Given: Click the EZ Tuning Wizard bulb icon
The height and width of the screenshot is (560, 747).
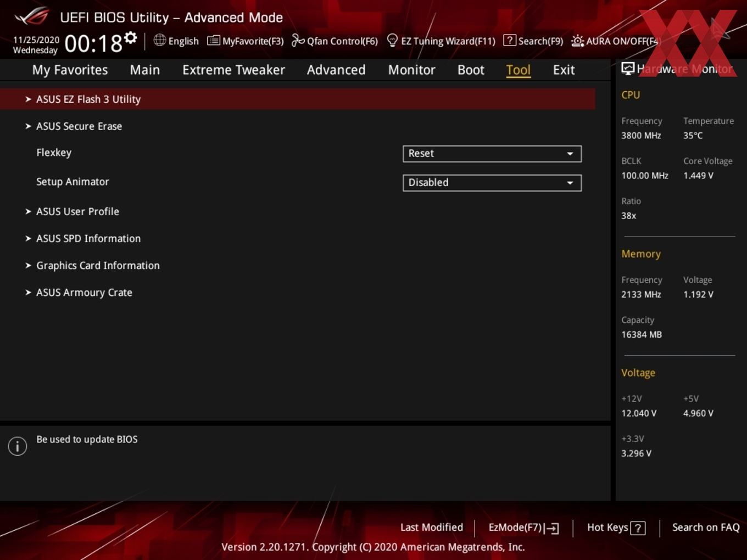Looking at the screenshot, I should pos(392,40).
